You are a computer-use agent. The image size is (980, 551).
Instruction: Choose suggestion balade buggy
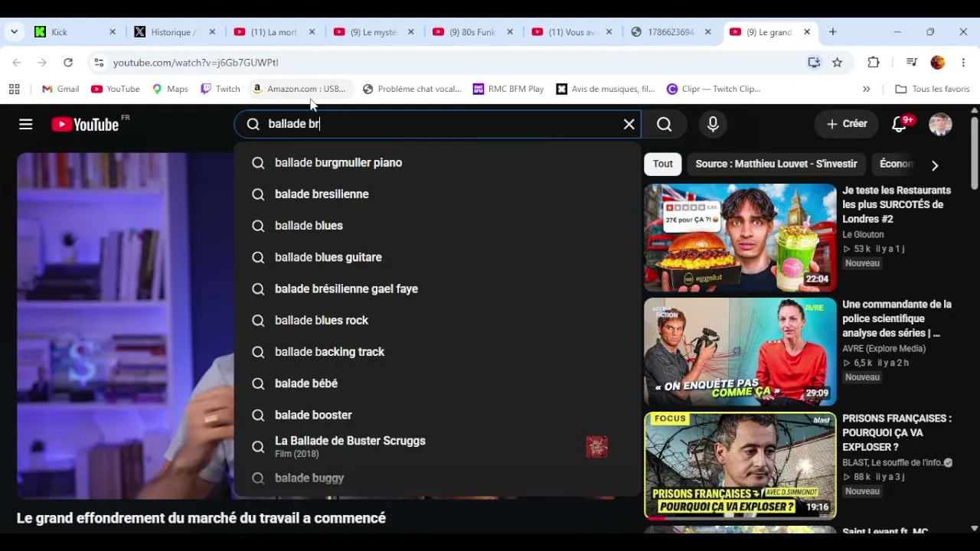point(437,478)
